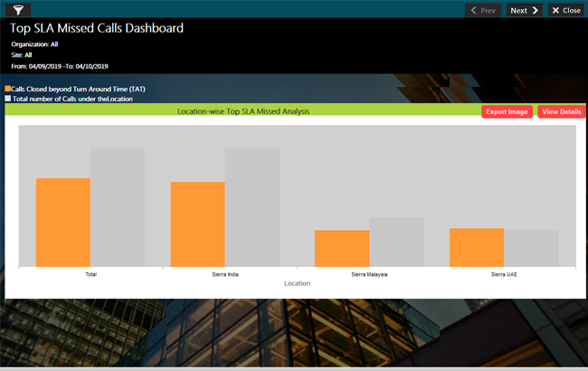Click the gray bar for Sierra India
The image size is (588, 371).
[x=252, y=207]
